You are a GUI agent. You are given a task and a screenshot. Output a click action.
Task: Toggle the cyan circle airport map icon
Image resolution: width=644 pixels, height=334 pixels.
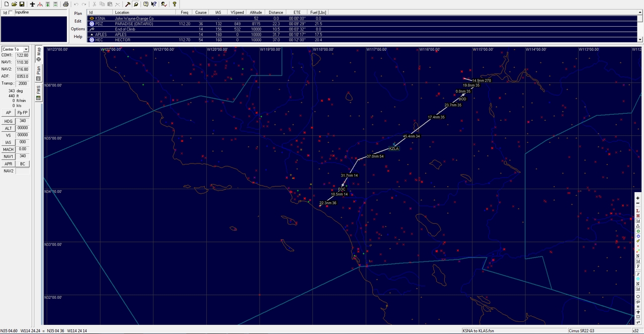[638, 279]
